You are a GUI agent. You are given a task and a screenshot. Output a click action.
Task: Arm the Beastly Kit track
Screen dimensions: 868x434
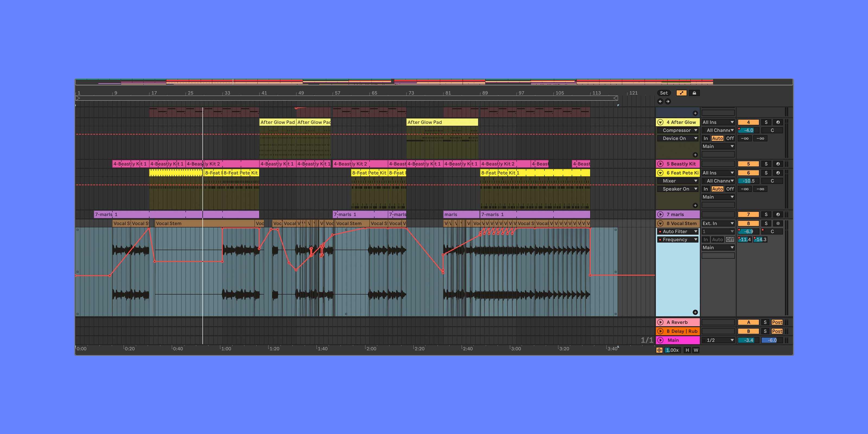pyautogui.click(x=778, y=164)
